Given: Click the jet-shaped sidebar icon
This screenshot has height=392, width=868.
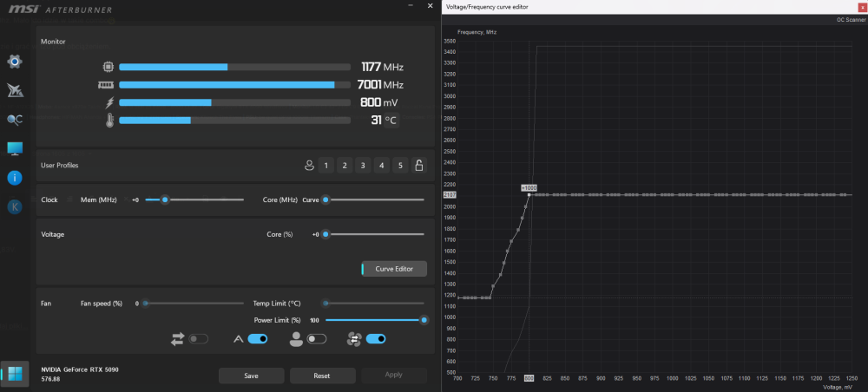Looking at the screenshot, I should (15, 90).
